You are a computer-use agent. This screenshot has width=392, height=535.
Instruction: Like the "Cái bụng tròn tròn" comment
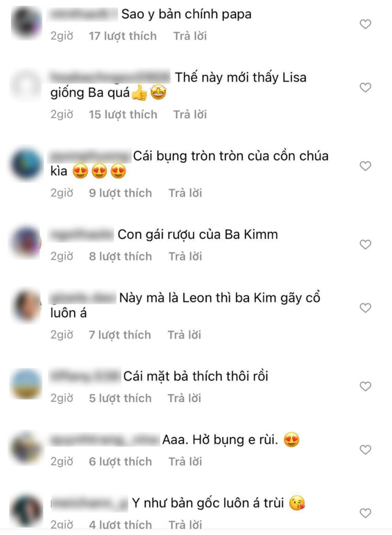click(x=365, y=166)
